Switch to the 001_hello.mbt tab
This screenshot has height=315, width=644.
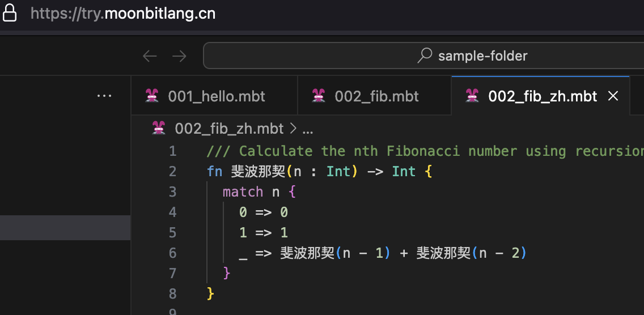[216, 96]
